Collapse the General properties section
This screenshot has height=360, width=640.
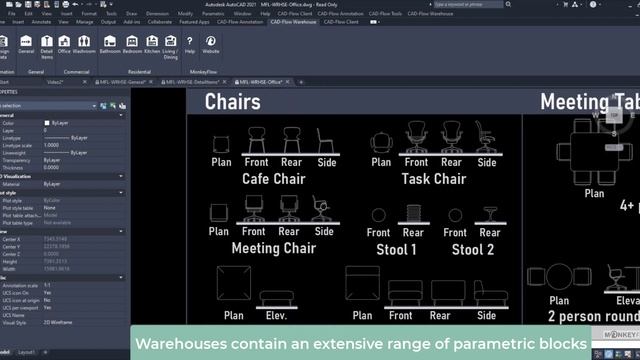(121, 116)
